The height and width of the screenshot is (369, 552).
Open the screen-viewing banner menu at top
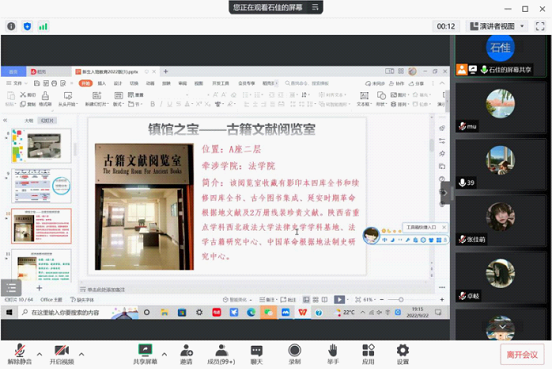coord(315,7)
